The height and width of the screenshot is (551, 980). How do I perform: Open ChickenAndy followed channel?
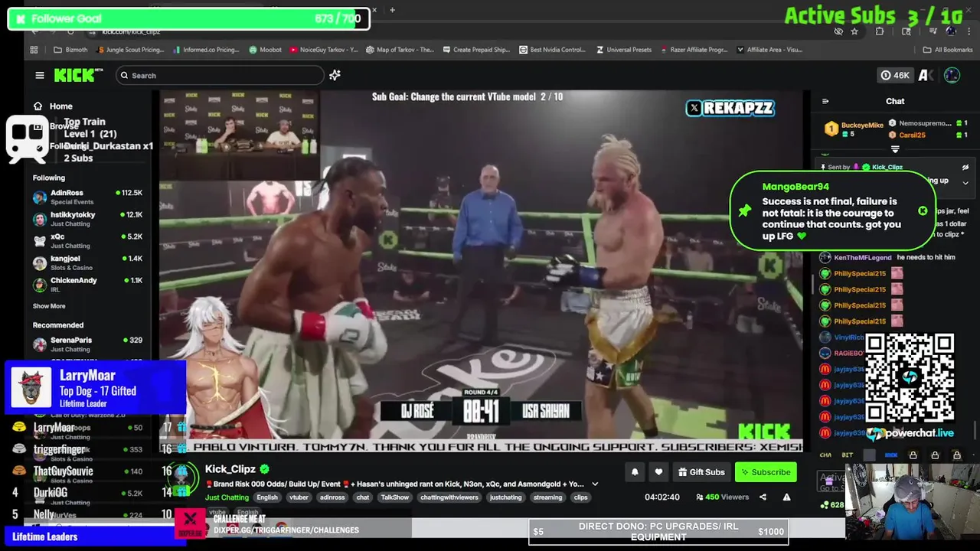pos(87,284)
